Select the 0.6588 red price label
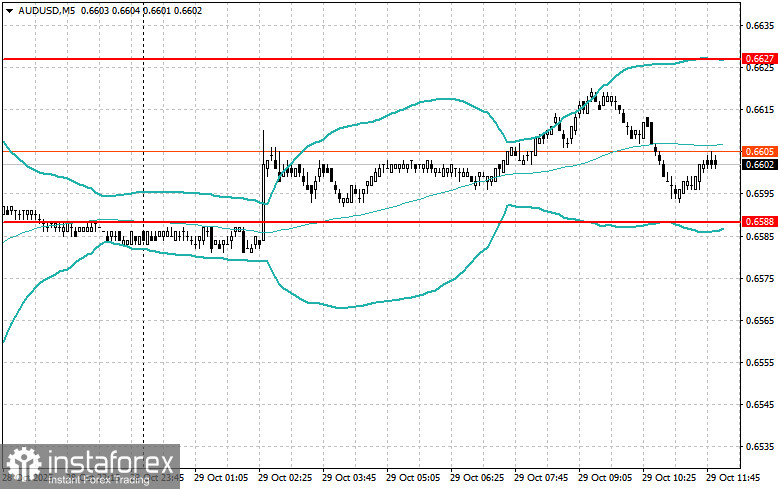 760,222
